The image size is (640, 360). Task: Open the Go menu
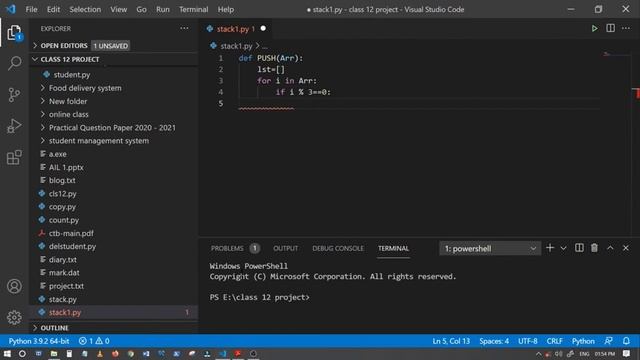(141, 9)
